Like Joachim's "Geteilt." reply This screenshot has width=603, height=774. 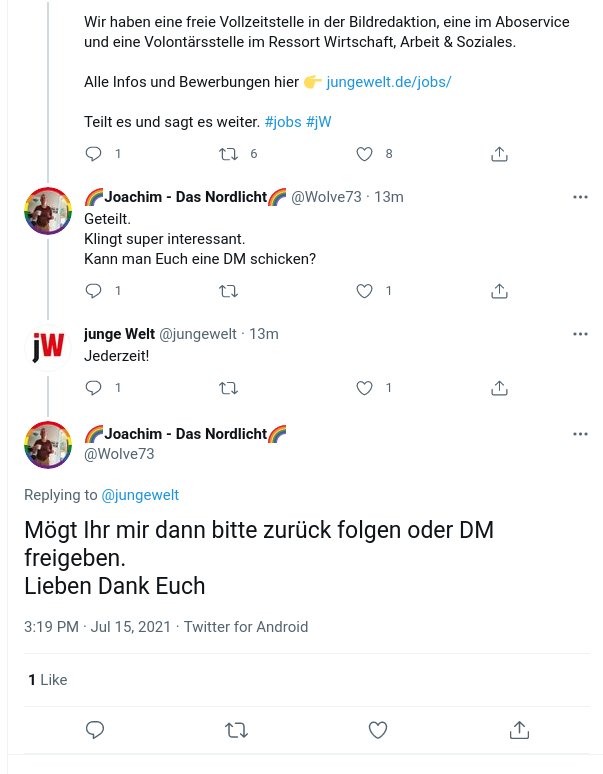point(365,291)
